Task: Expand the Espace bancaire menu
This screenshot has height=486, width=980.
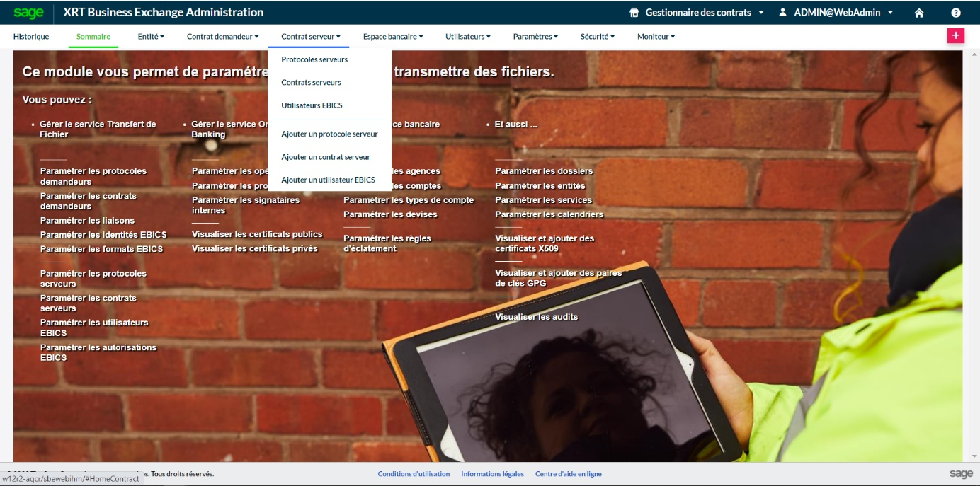Action: click(x=393, y=36)
